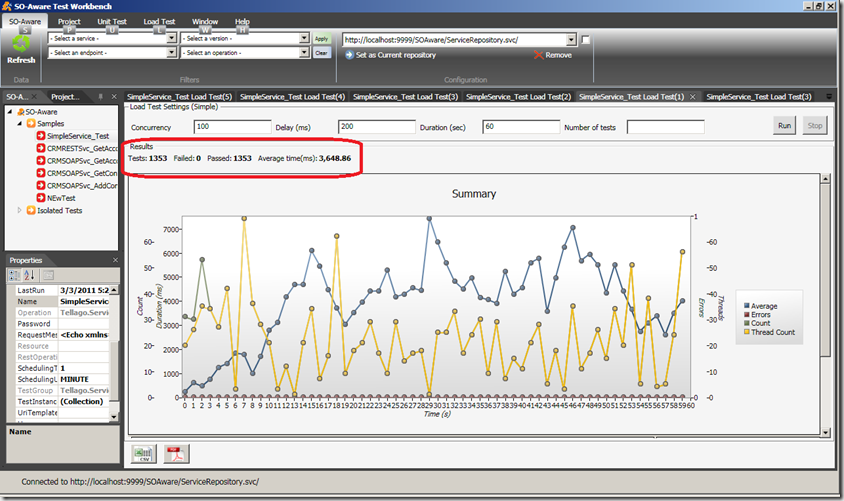Open the Select a service dropdown

(x=171, y=38)
